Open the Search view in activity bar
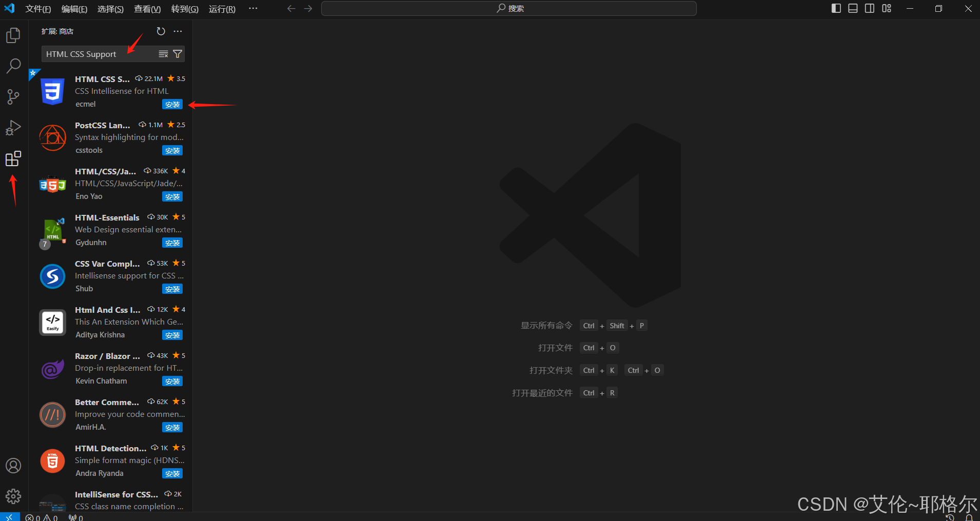The width and height of the screenshot is (980, 521). (x=13, y=66)
